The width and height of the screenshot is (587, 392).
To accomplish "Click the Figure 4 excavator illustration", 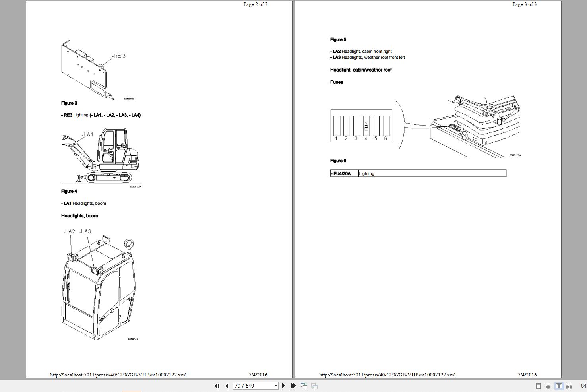I will [101, 157].
